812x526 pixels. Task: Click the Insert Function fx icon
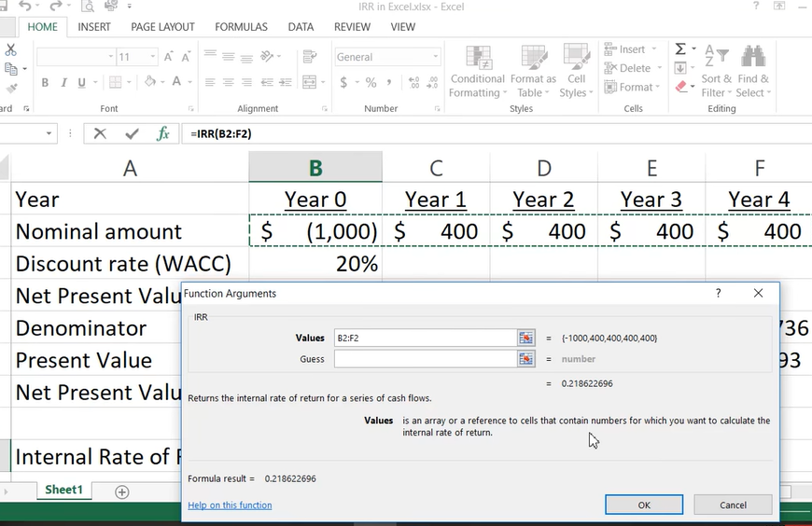tap(162, 133)
